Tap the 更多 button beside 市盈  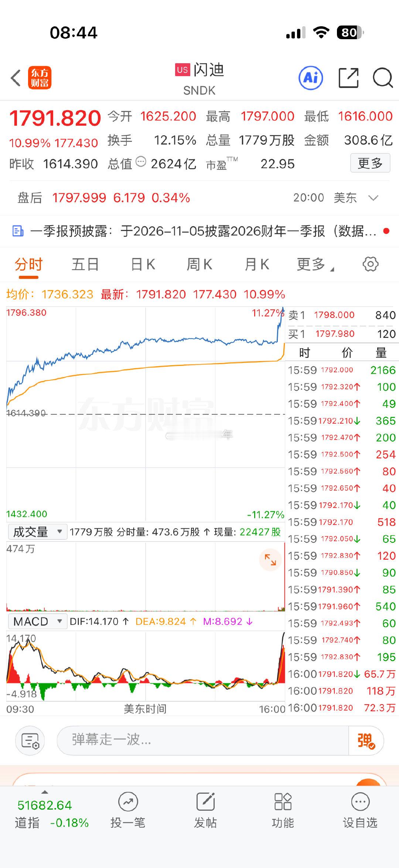(370, 163)
